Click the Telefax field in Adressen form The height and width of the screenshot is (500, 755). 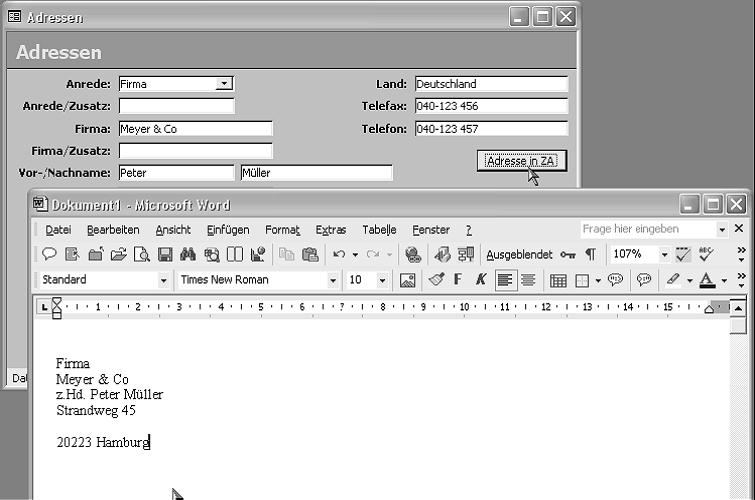492,106
